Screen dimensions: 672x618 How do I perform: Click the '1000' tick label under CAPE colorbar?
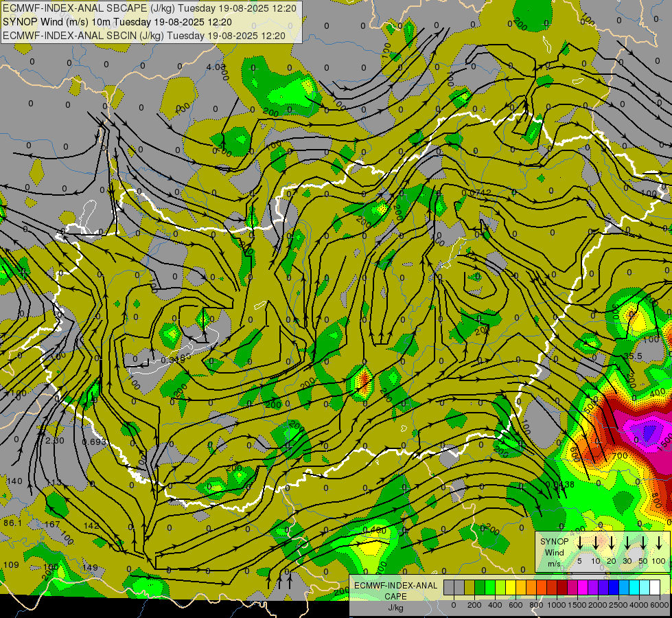557,605
